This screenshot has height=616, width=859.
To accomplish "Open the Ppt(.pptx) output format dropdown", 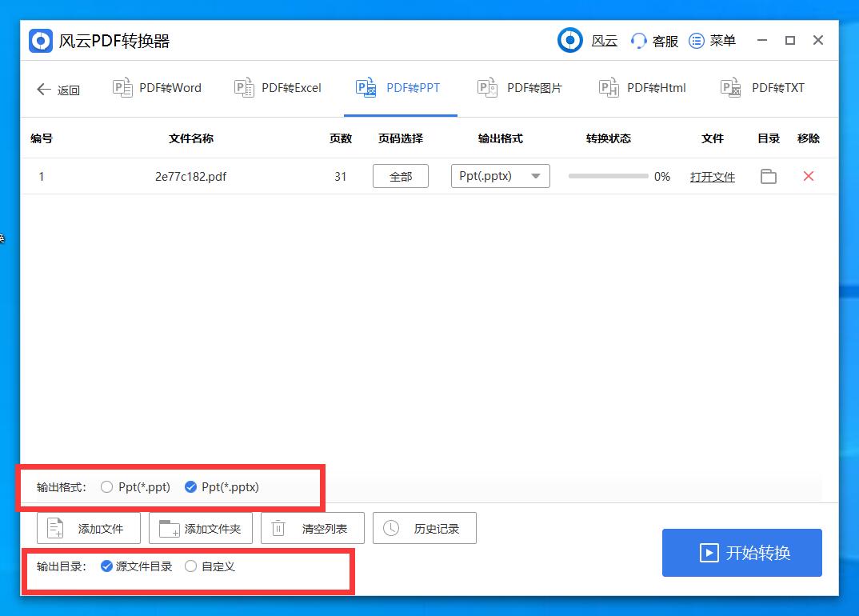I will click(x=500, y=177).
